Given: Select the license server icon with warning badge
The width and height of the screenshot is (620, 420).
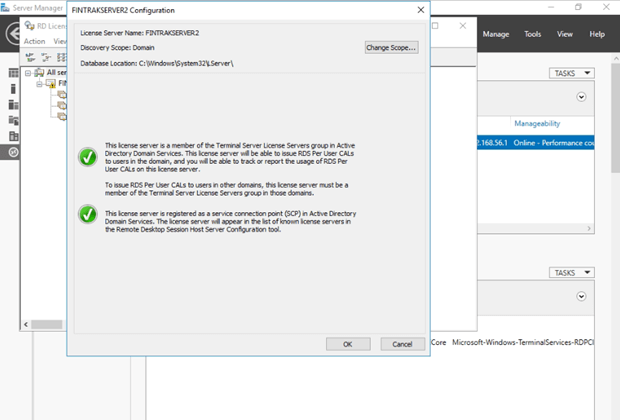Looking at the screenshot, I should click(51, 83).
